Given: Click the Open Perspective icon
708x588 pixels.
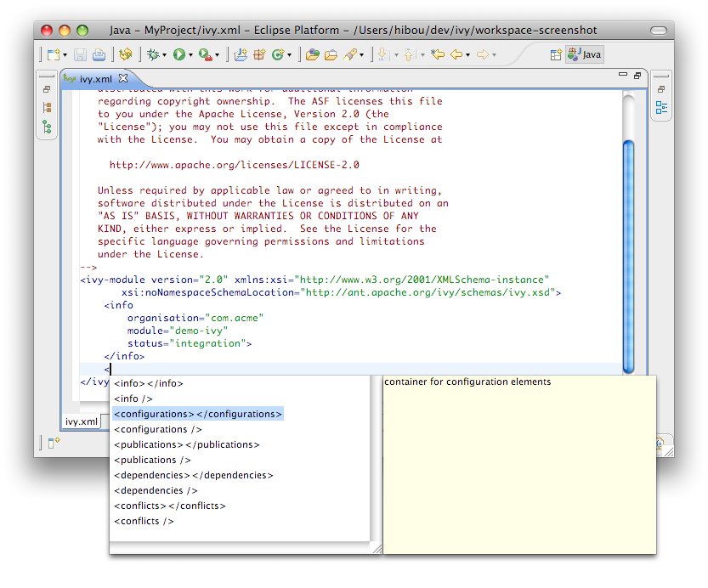Looking at the screenshot, I should pos(556,55).
